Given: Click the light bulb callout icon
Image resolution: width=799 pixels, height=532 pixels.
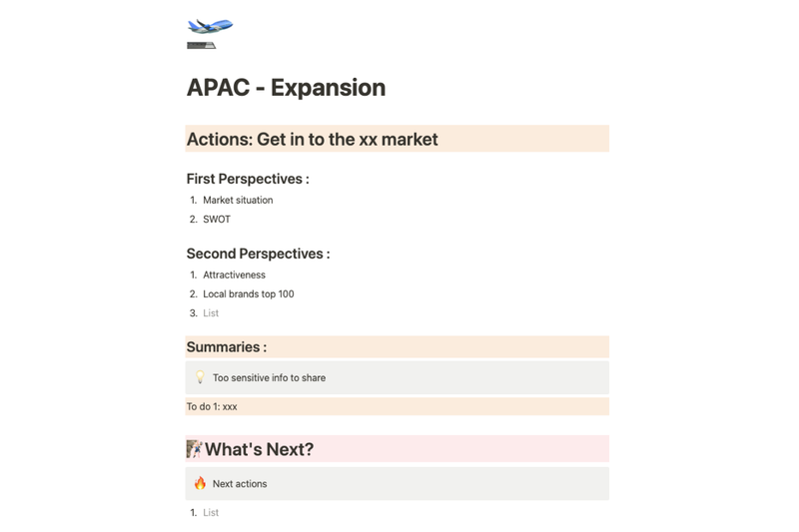Looking at the screenshot, I should [x=200, y=377].
